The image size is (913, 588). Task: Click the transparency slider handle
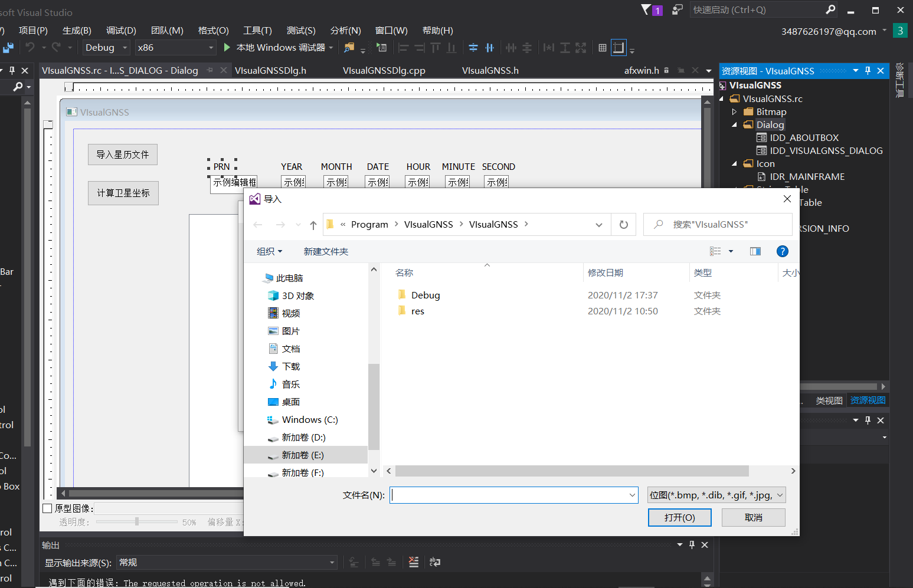point(137,521)
